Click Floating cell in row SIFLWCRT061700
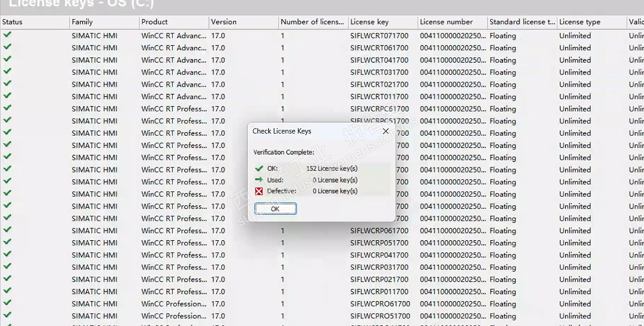Viewport: 644px width, 326px height. [502, 48]
